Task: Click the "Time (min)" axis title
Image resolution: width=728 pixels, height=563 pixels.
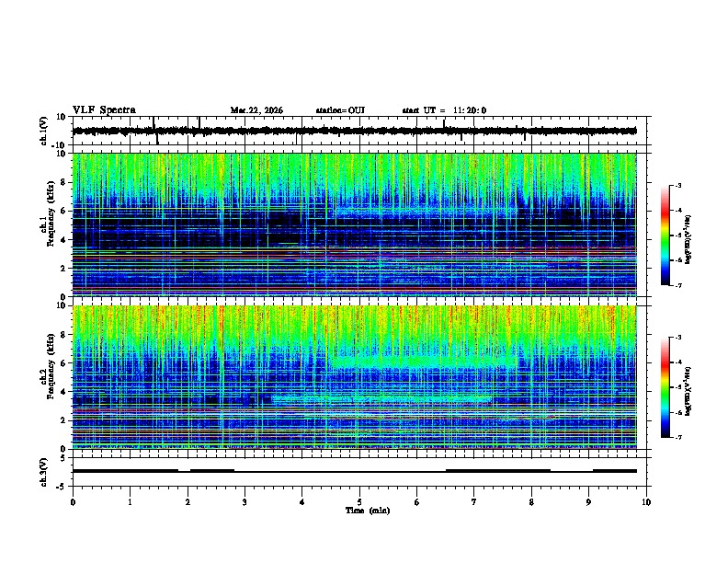Action: (x=368, y=511)
